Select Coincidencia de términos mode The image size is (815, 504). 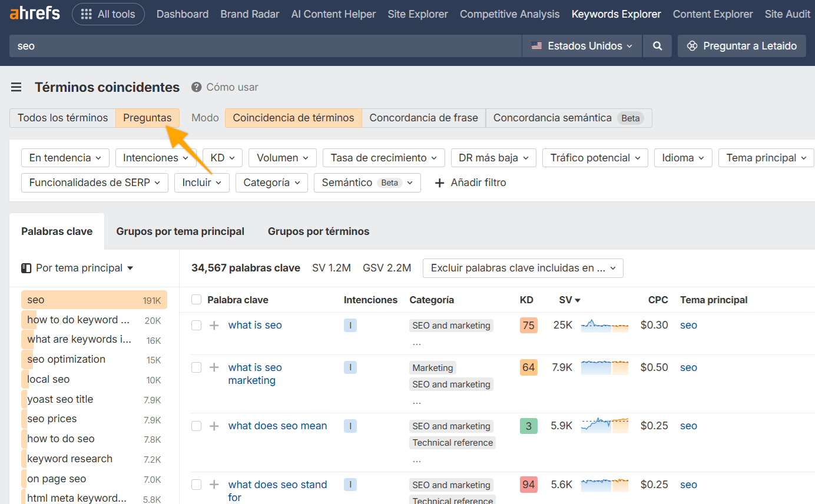[293, 118]
